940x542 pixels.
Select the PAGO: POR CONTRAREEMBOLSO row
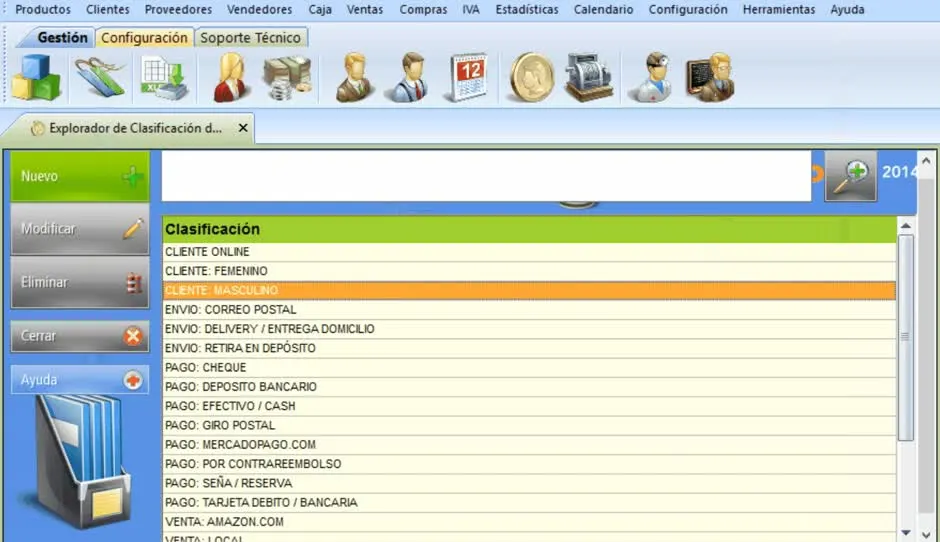coord(529,463)
